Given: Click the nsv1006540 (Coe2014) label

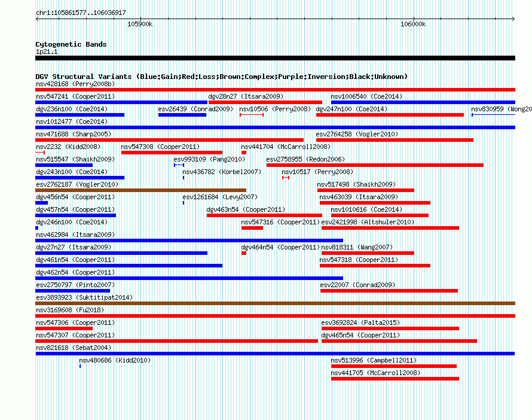Looking at the screenshot, I should [366, 96].
